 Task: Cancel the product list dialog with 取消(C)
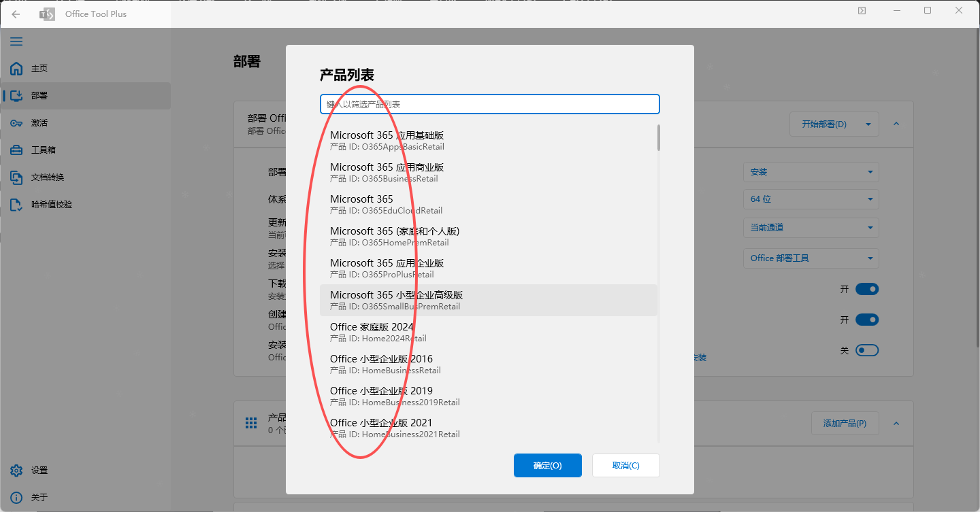tap(625, 465)
